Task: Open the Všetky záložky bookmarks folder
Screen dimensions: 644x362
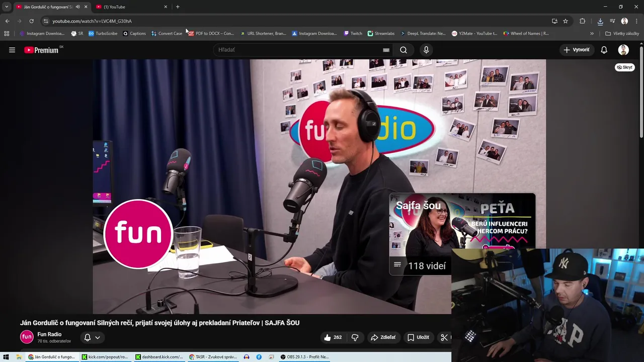Action: [x=622, y=34]
